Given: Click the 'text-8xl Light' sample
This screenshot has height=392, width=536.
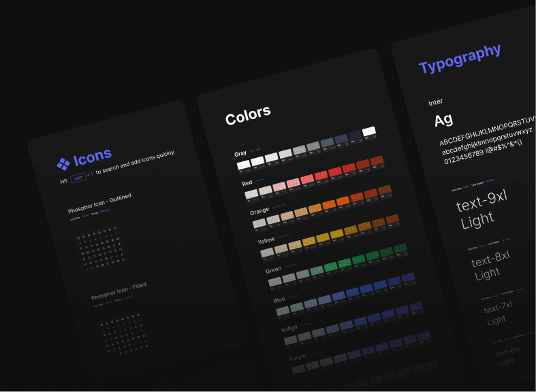Looking at the screenshot, I should [x=490, y=265].
